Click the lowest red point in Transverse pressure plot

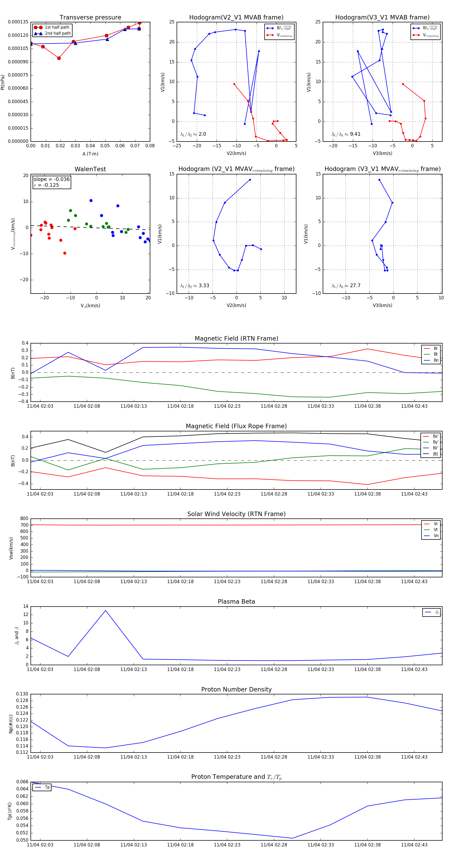pyautogui.click(x=59, y=58)
